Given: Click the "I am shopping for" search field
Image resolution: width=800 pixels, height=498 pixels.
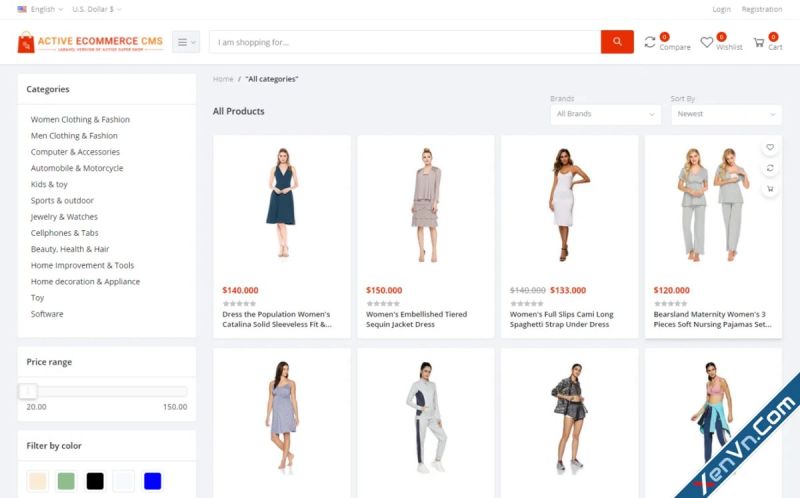Looking at the screenshot, I should click(405, 42).
